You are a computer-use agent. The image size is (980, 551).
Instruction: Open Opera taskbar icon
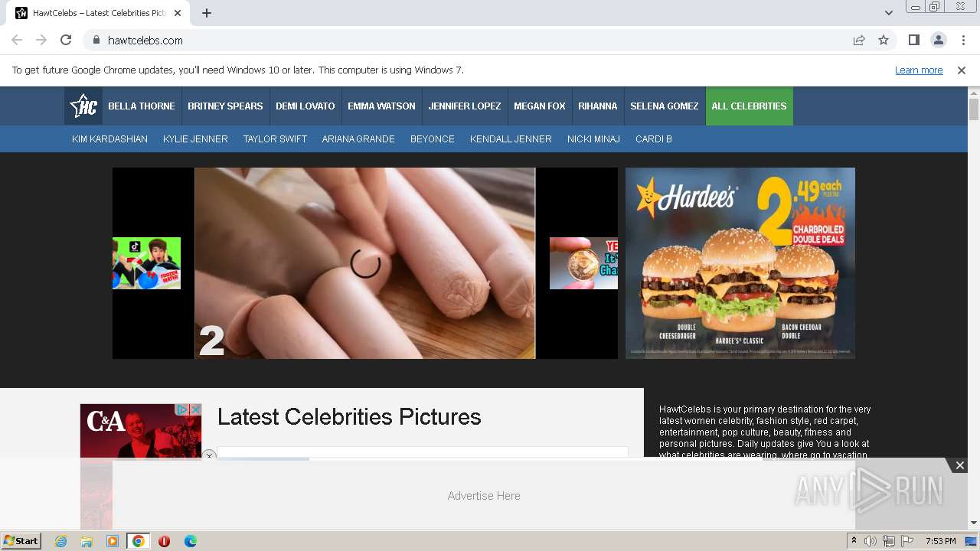164,541
